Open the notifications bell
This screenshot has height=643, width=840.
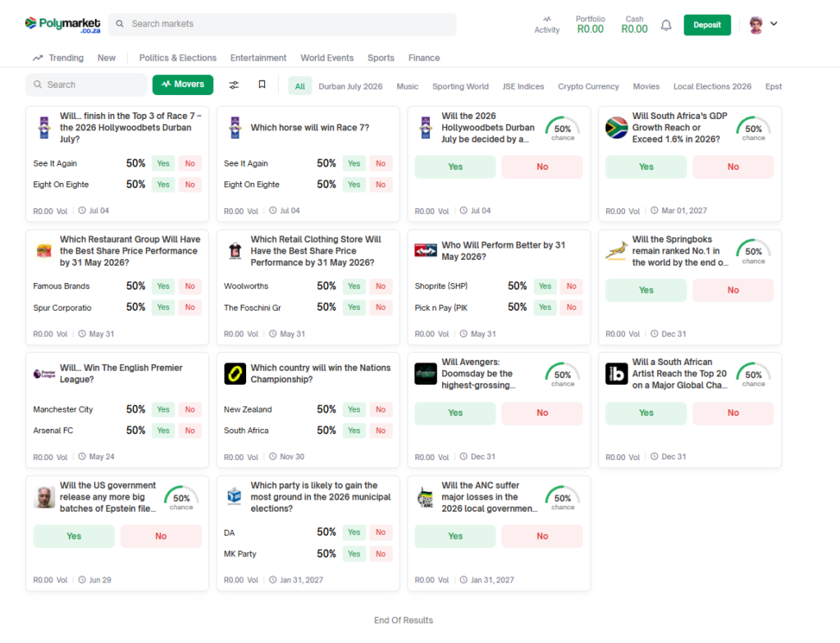[x=666, y=25]
